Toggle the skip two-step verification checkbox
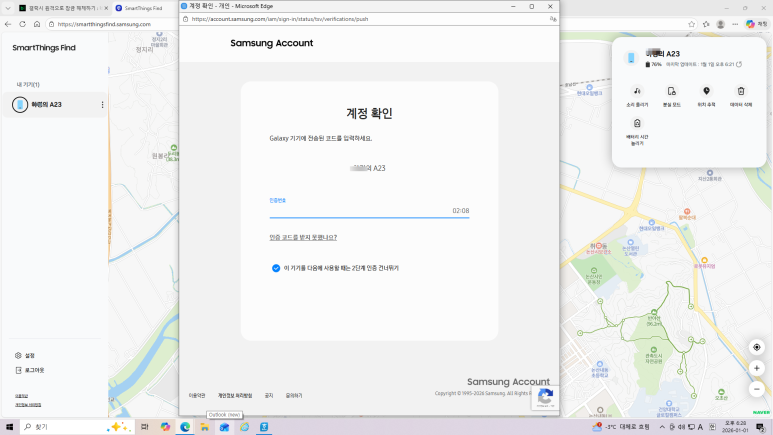 (276, 268)
